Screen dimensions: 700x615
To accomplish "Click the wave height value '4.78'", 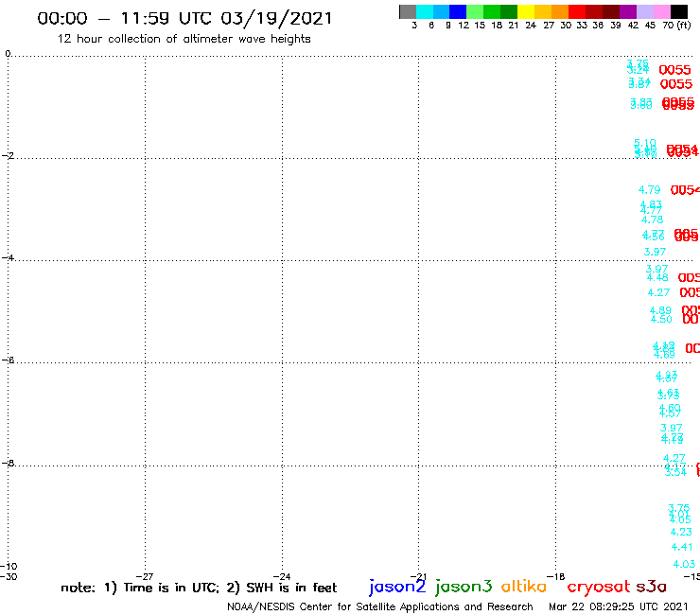I will tap(653, 220).
